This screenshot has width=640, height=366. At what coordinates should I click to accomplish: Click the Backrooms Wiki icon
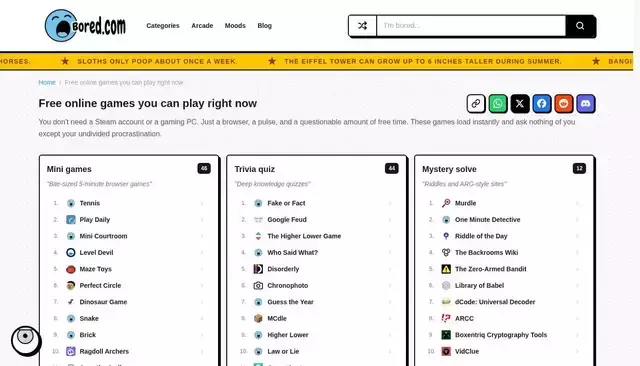click(x=446, y=253)
